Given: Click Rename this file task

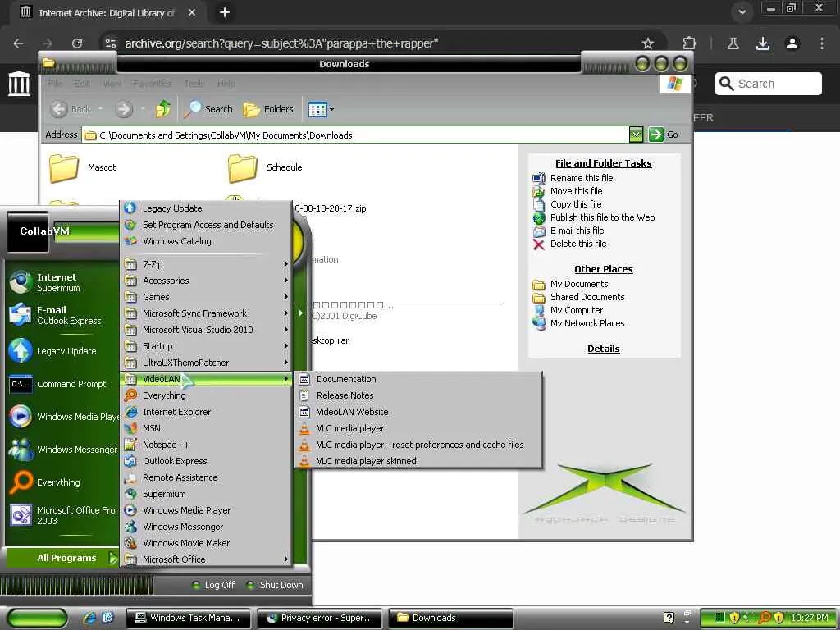Looking at the screenshot, I should tap(582, 178).
